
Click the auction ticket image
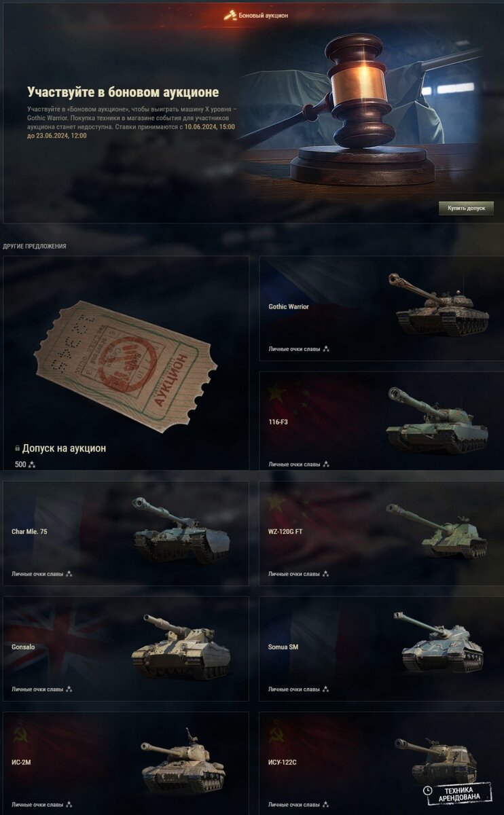coord(125,367)
